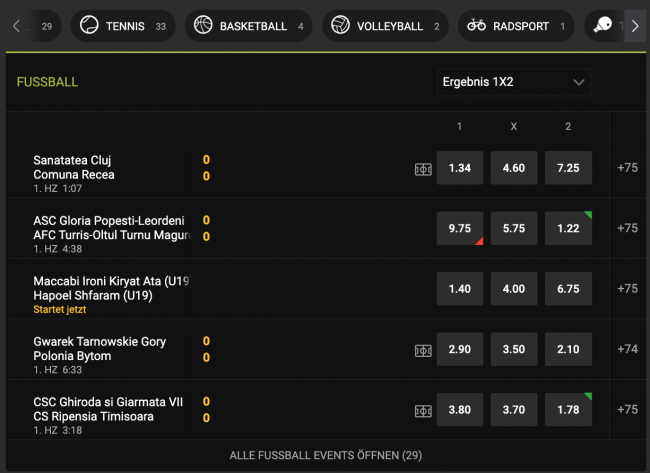
Task: Switch to the Tennis tab
Action: (122, 26)
